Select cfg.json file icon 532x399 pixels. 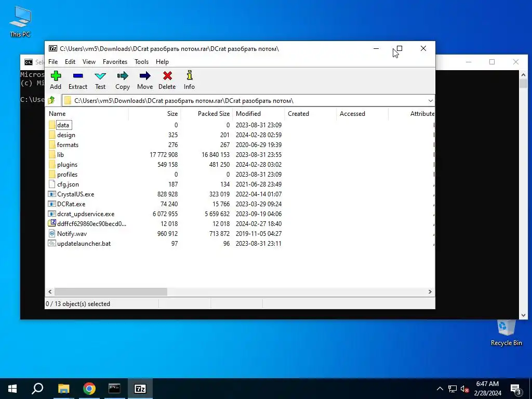[52, 184]
